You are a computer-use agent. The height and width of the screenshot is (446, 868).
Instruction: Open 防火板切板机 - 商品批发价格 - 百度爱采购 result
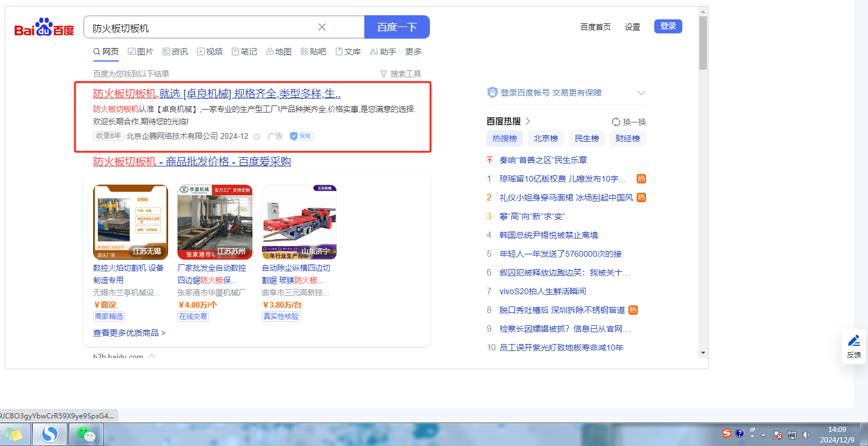coord(192,162)
